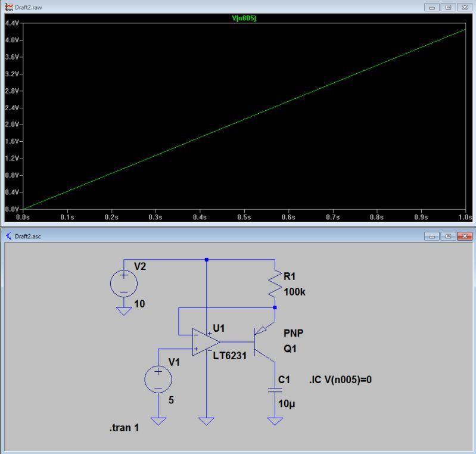Click the 1.0s label on the time axis

coord(465,217)
